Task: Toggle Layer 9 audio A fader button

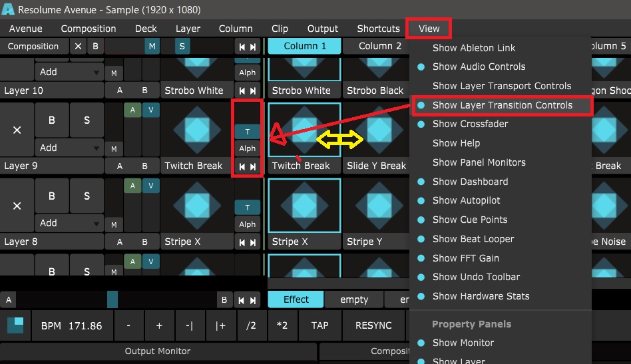Action: [x=132, y=110]
